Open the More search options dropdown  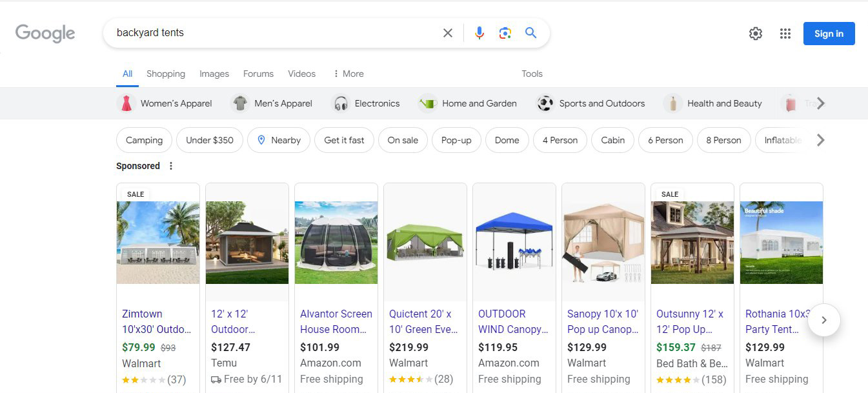pyautogui.click(x=348, y=74)
